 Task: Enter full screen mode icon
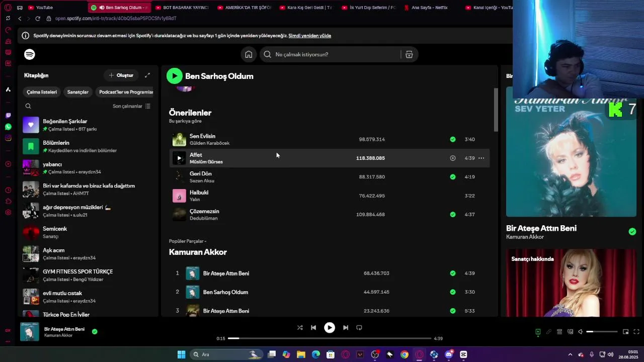636,332
